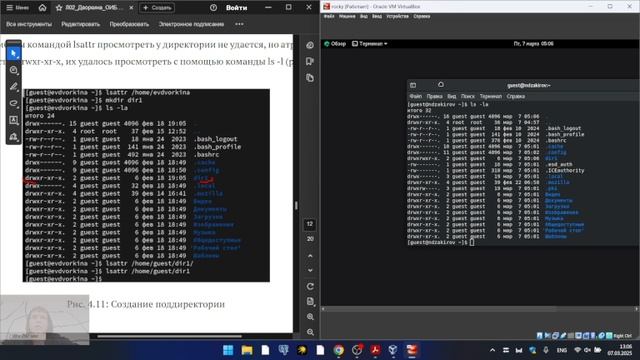The image size is (640, 360).
Task: Select the arrow selection tool in Acrobat
Action: pos(13,53)
